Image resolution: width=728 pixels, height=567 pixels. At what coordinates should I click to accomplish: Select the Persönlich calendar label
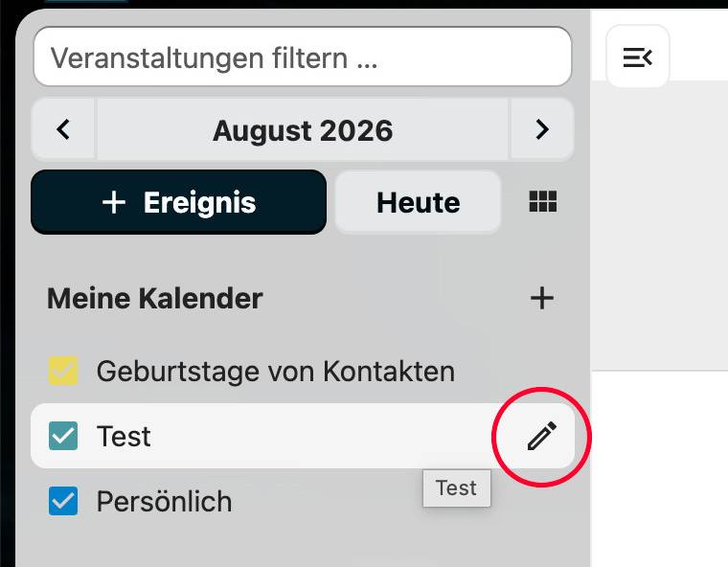[165, 501]
